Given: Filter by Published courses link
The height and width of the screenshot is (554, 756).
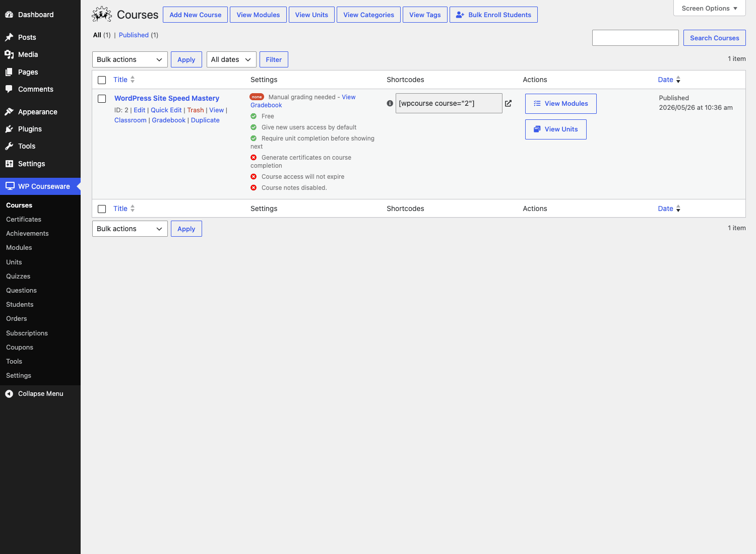Looking at the screenshot, I should pos(134,35).
